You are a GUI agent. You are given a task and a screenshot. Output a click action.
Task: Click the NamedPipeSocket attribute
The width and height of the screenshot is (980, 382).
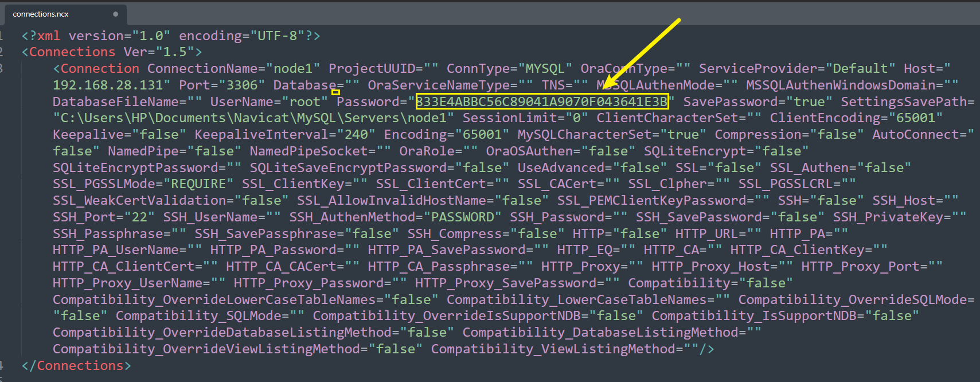pyautogui.click(x=321, y=151)
